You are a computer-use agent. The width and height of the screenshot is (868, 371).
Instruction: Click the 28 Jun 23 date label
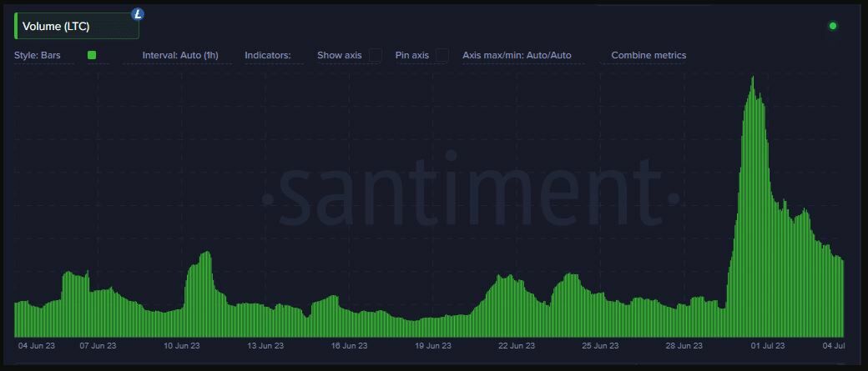(684, 346)
